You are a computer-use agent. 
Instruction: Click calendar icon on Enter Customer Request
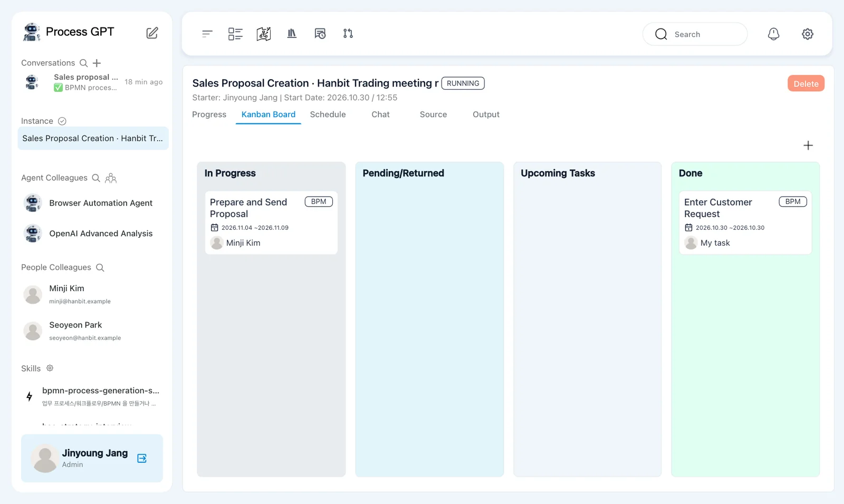[x=688, y=228]
